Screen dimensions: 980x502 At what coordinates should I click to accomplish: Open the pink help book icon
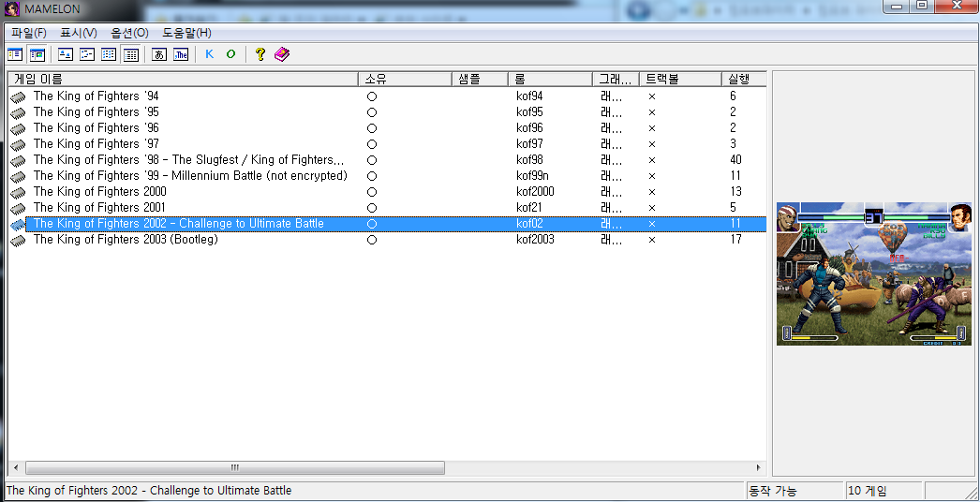(x=282, y=54)
